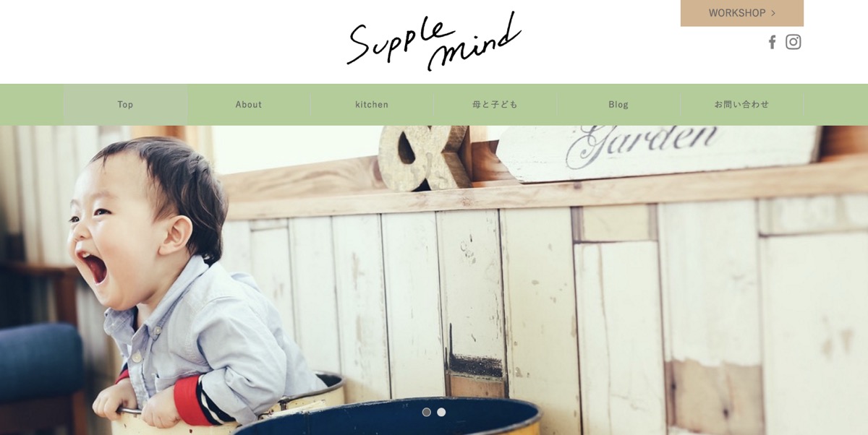Go to the Top navigation tab
Image resolution: width=868 pixels, height=435 pixels.
125,105
